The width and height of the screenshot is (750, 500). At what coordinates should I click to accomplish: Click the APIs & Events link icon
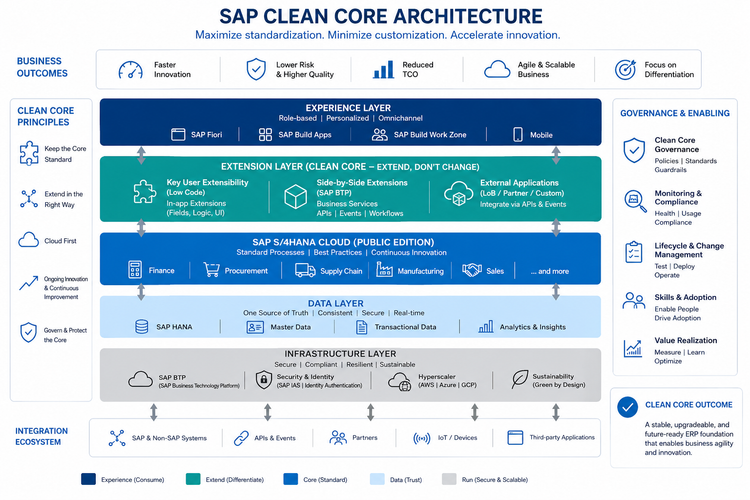click(241, 438)
